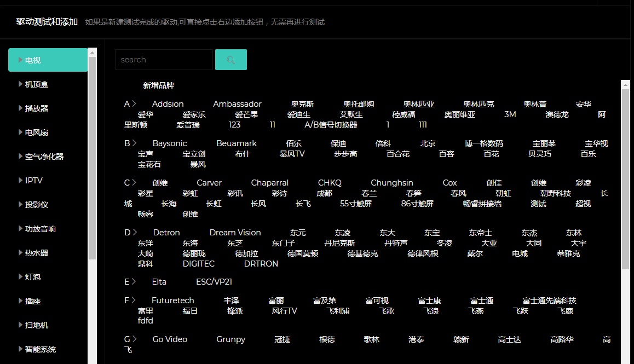Select the 55寸触屏 brand
Viewport: 634px width, 364px height.
click(x=356, y=204)
